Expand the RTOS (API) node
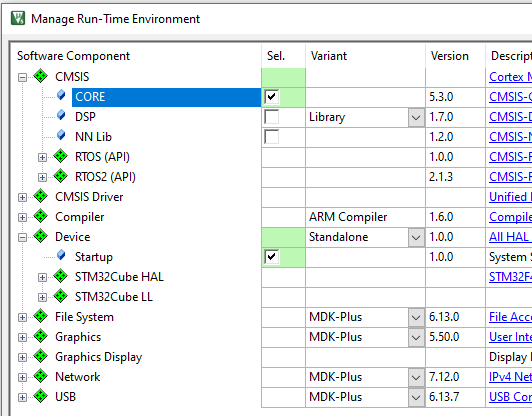Viewport: 532px width, 416px height. pos(42,157)
